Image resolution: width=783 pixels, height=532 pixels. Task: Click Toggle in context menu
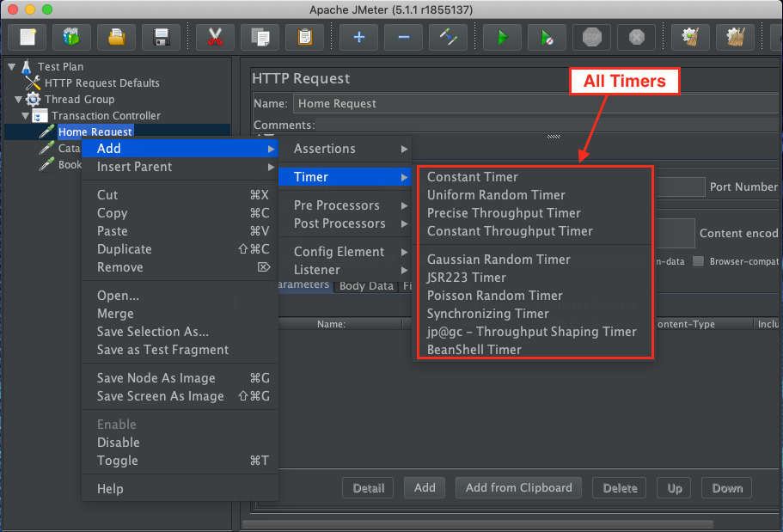coord(180,461)
